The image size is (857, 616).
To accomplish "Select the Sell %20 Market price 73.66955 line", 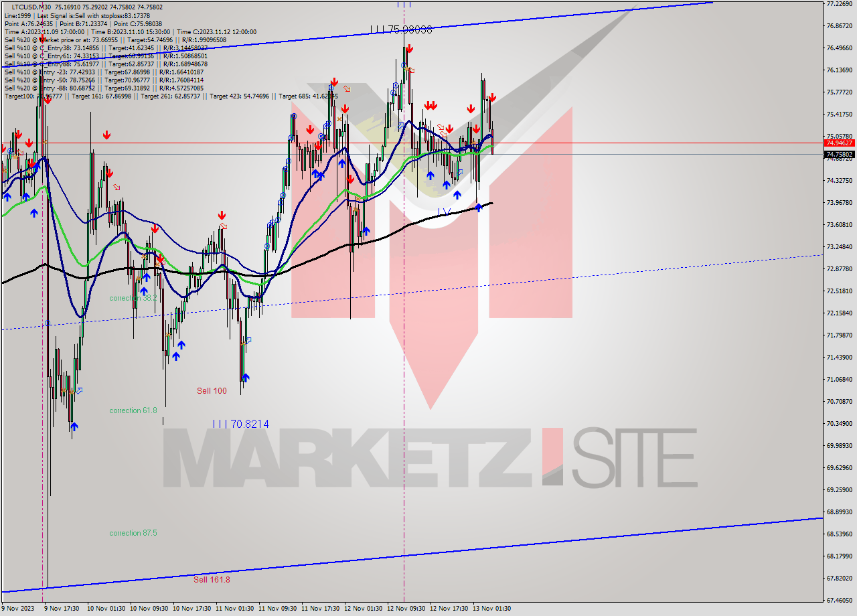I will point(115,40).
